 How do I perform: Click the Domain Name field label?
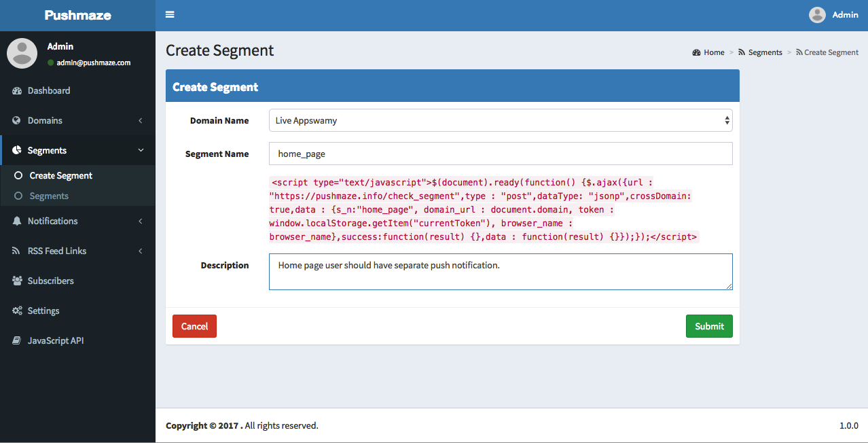[x=219, y=120]
